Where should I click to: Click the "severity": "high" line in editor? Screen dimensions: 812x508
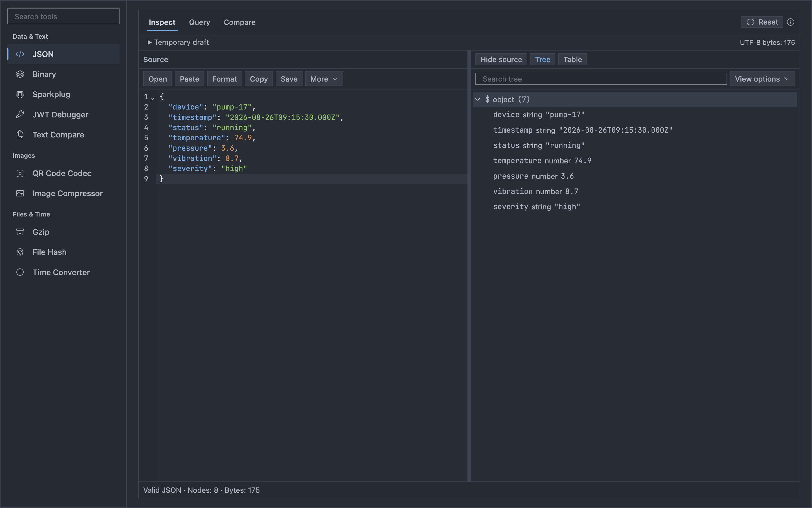(208, 169)
